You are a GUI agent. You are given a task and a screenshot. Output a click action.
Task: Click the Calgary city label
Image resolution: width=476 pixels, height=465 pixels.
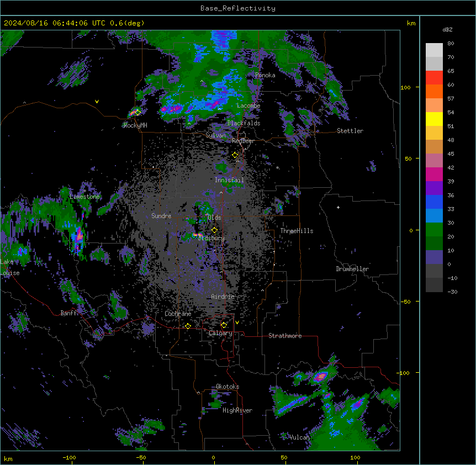[x=221, y=333]
